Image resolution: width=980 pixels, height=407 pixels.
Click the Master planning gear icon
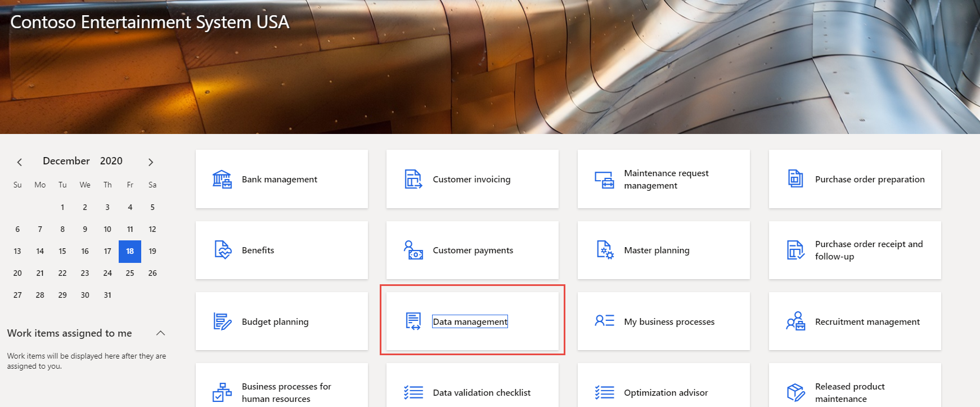604,250
